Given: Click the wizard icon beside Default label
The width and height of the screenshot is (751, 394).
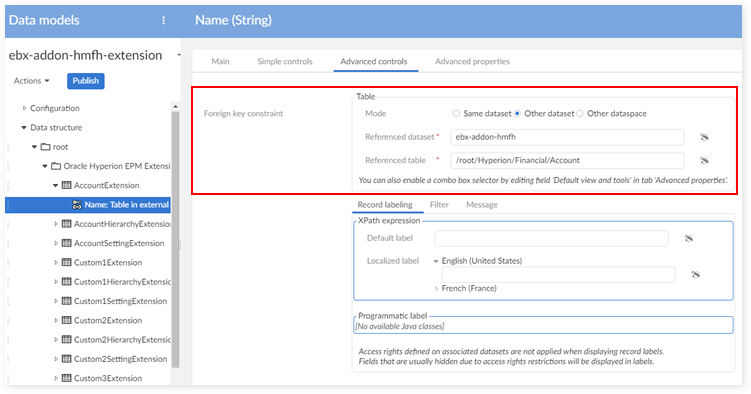Looking at the screenshot, I should coord(689,238).
